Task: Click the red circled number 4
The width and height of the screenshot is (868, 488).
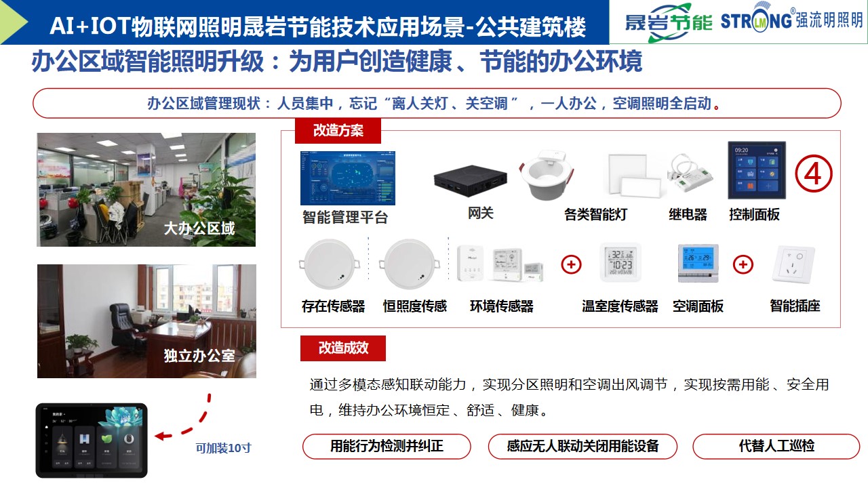Action: coord(813,174)
